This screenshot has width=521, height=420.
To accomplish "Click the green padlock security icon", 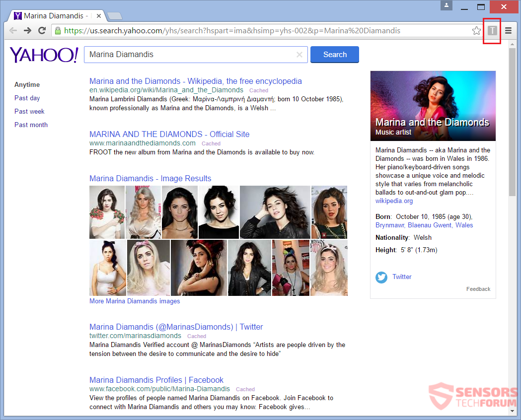I will pyautogui.click(x=58, y=31).
